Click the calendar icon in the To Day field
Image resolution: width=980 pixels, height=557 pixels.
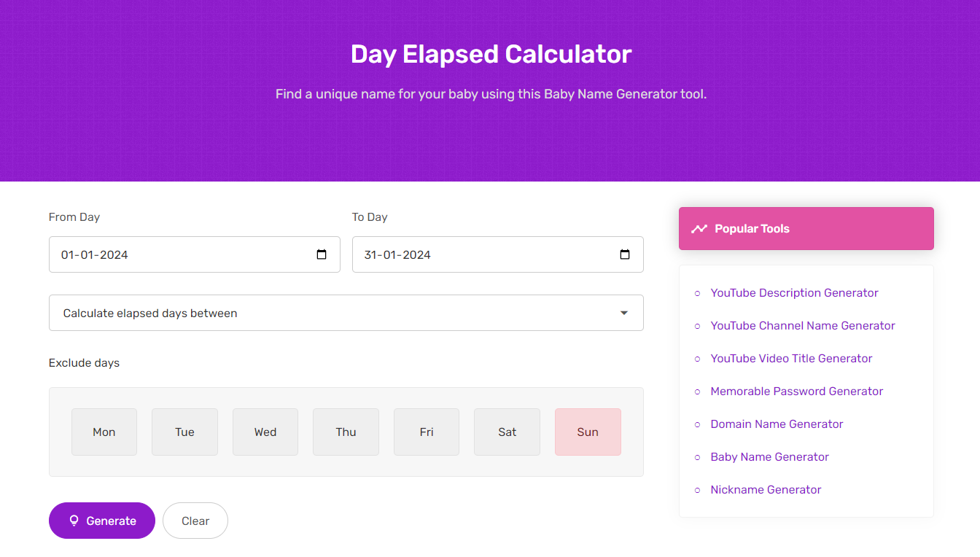(624, 254)
